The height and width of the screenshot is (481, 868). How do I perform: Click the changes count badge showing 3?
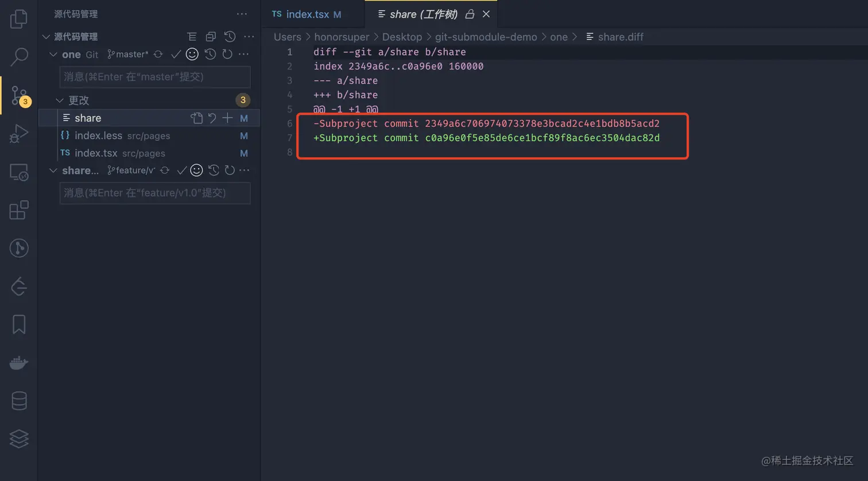click(x=243, y=100)
